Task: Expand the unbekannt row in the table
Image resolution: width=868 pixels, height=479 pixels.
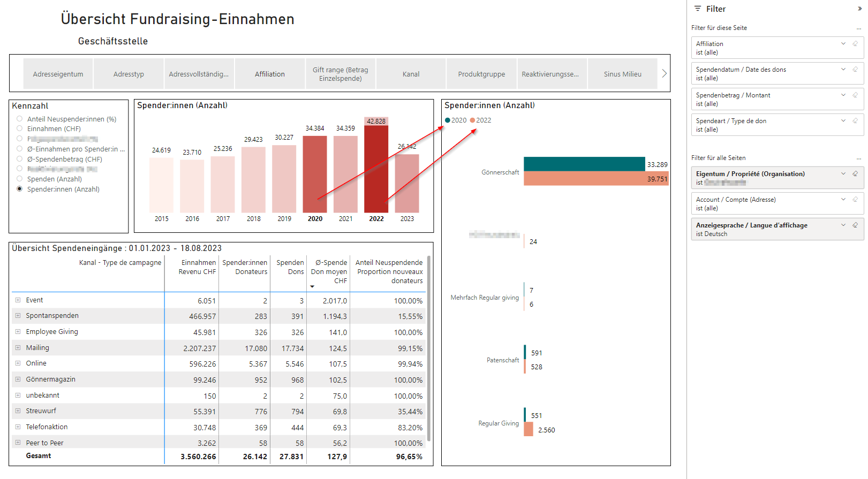Action: (18, 396)
